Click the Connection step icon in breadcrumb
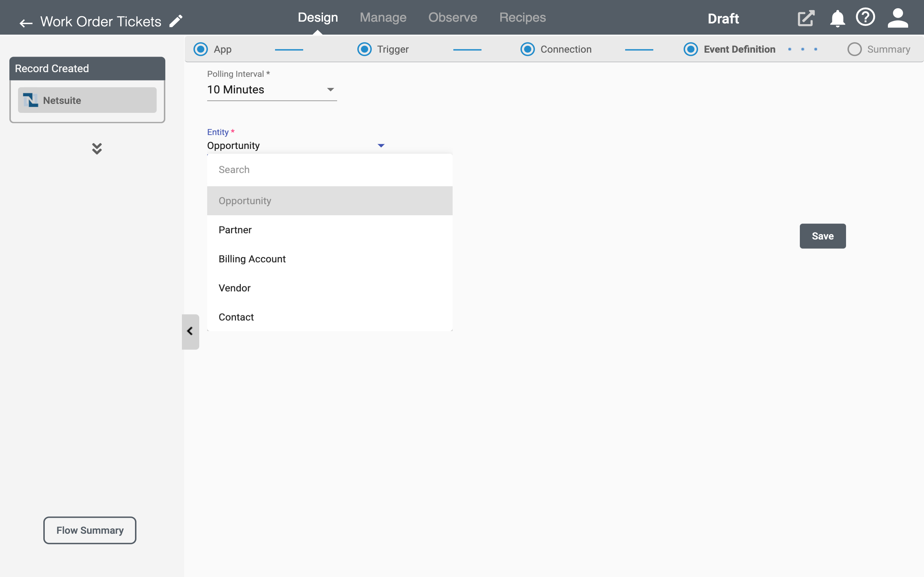This screenshot has height=577, width=924. click(526, 49)
